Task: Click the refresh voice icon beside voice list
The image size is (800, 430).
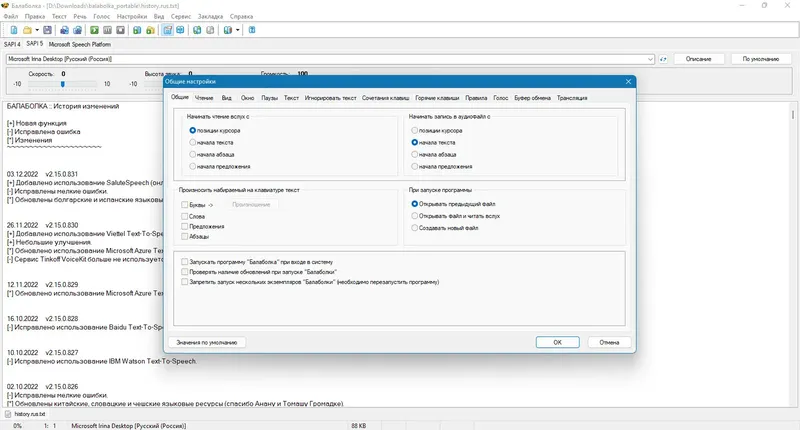Action: pos(663,59)
